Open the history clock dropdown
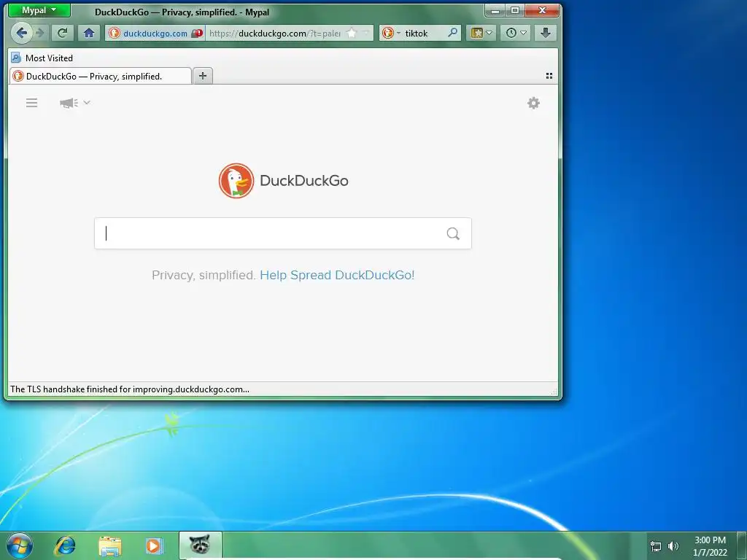Image resolution: width=747 pixels, height=560 pixels. tap(516, 33)
